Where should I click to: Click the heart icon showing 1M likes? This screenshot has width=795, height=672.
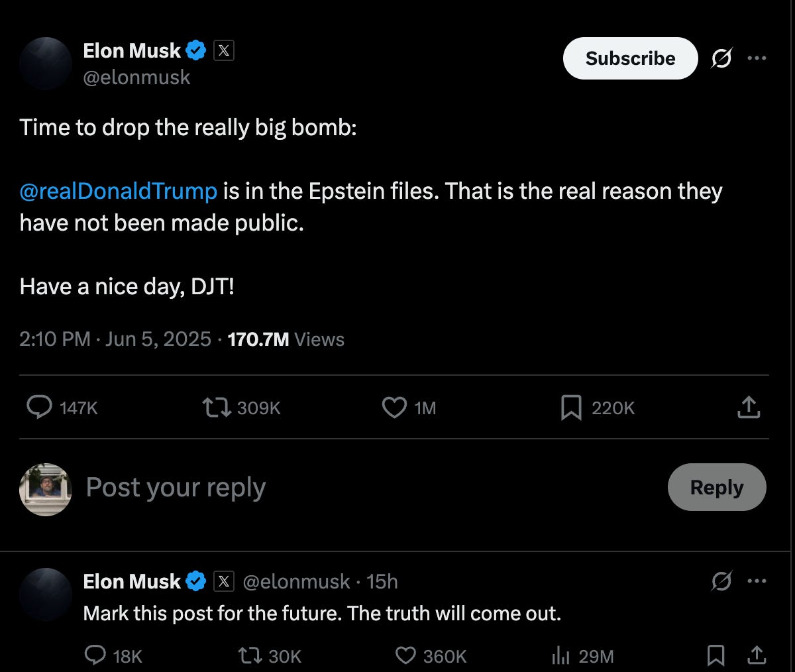pyautogui.click(x=394, y=408)
